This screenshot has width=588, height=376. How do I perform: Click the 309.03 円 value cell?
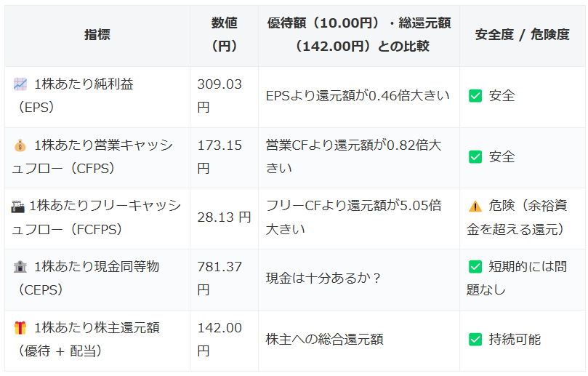click(220, 96)
